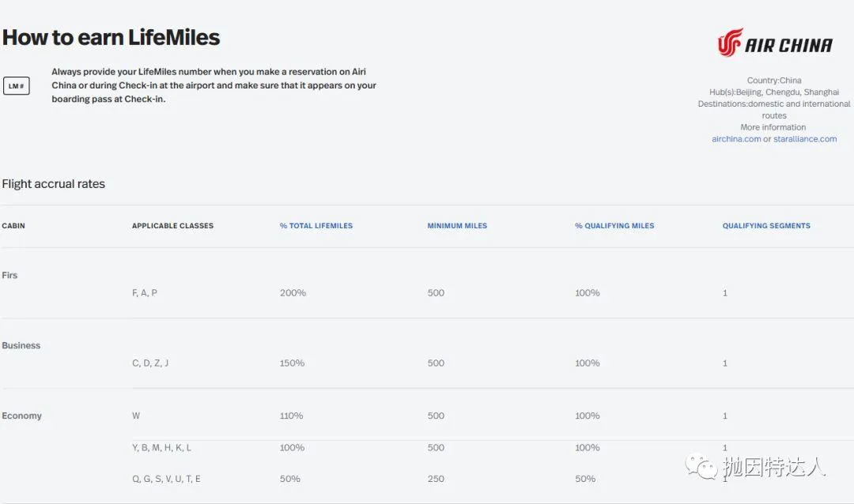This screenshot has width=854, height=504.
Task: Open the staralliance.com link
Action: coord(805,139)
